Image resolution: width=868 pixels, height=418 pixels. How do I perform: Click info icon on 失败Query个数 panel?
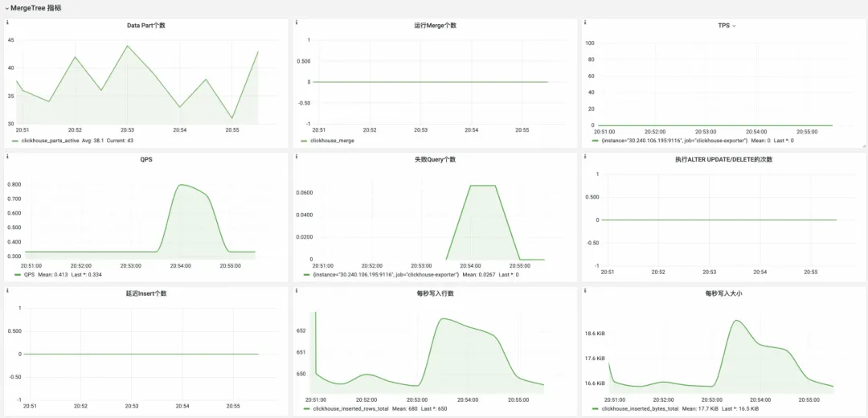(x=297, y=157)
